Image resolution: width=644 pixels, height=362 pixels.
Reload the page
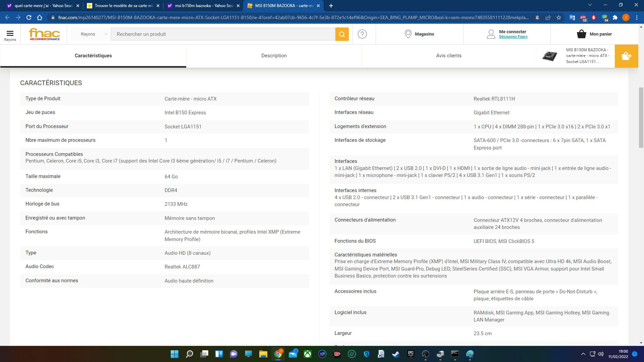click(29, 17)
